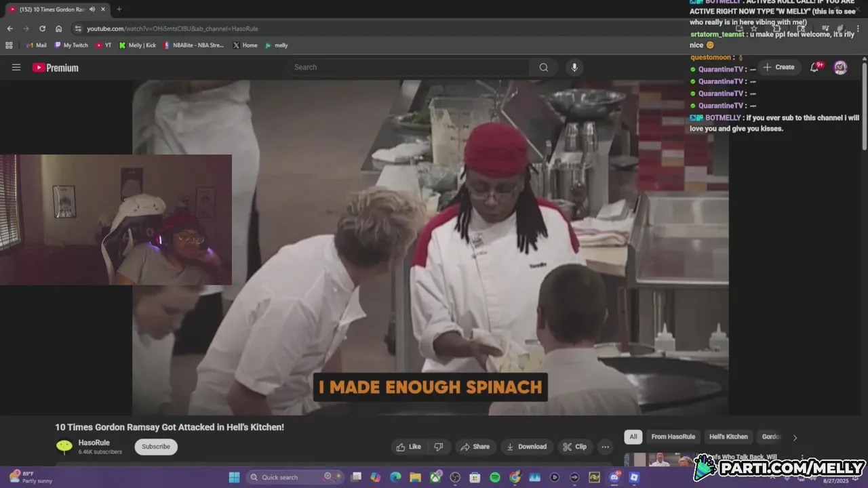Like the video
Image resolution: width=868 pixels, height=488 pixels.
(x=409, y=447)
